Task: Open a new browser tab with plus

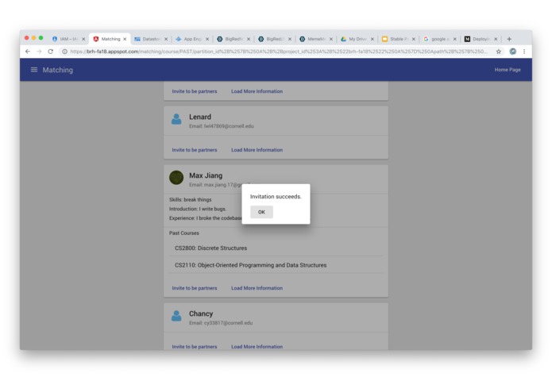Action: pos(509,39)
